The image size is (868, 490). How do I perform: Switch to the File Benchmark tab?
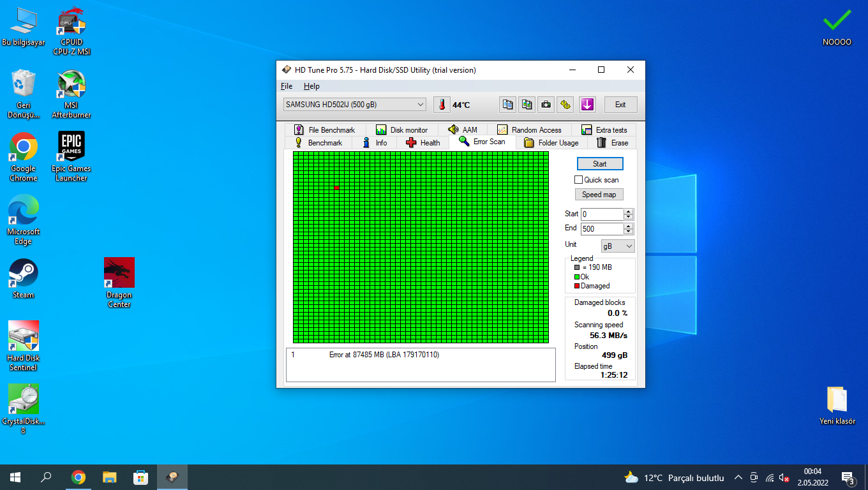click(x=325, y=130)
